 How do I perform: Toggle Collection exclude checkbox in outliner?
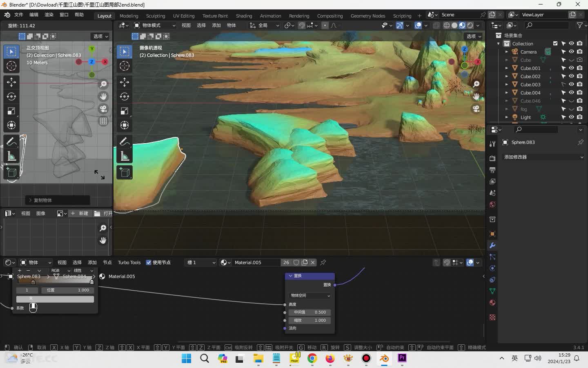coord(555,43)
